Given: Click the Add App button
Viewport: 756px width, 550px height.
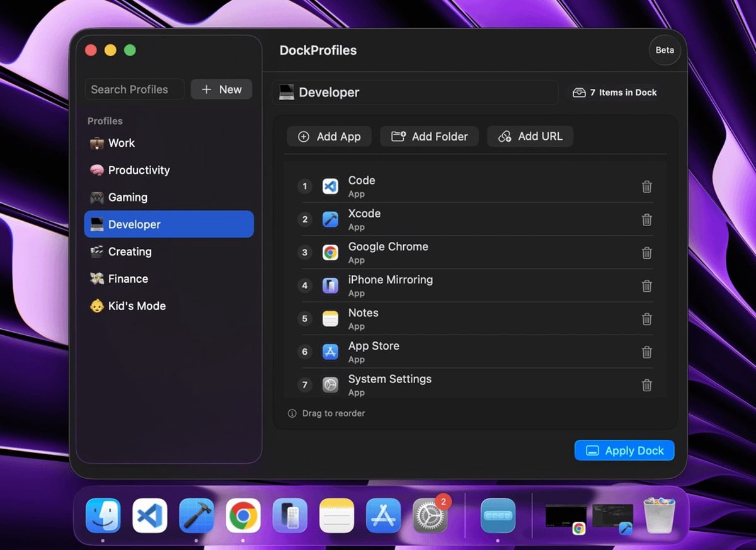Looking at the screenshot, I should tap(329, 136).
